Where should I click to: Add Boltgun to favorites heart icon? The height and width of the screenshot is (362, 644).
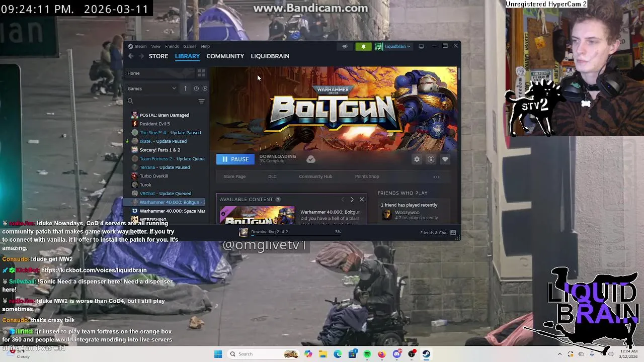445,159
